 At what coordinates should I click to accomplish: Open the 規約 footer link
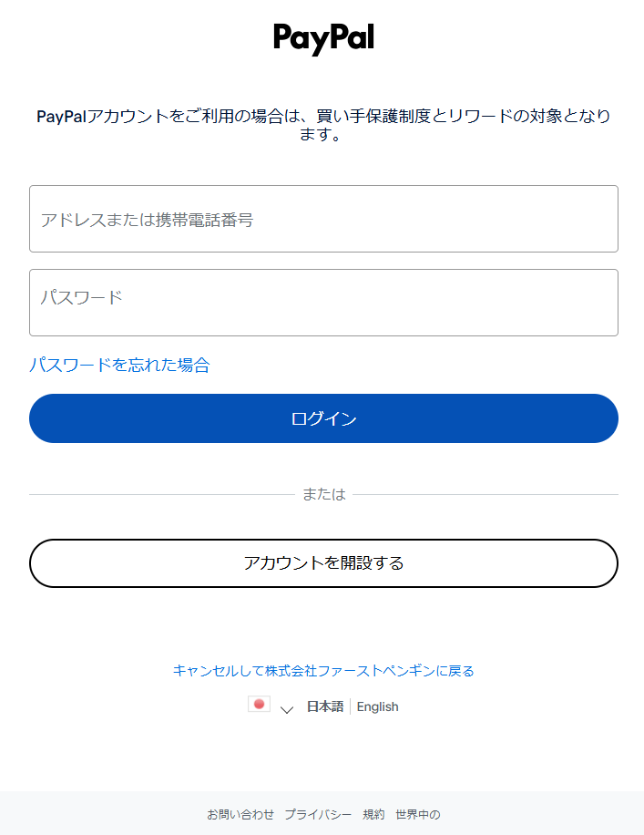(x=373, y=814)
